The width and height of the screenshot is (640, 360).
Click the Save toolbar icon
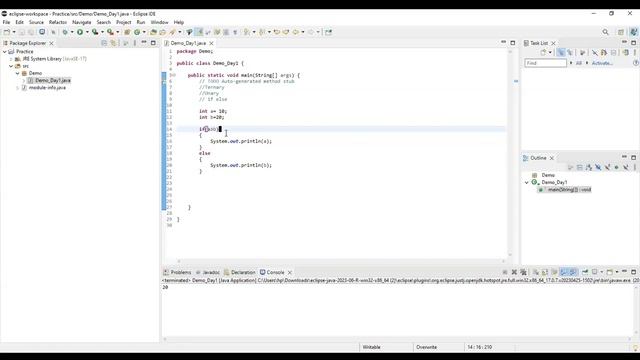[22, 32]
